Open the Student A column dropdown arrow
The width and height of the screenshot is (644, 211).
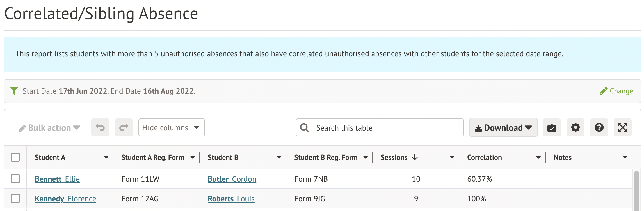tap(106, 157)
